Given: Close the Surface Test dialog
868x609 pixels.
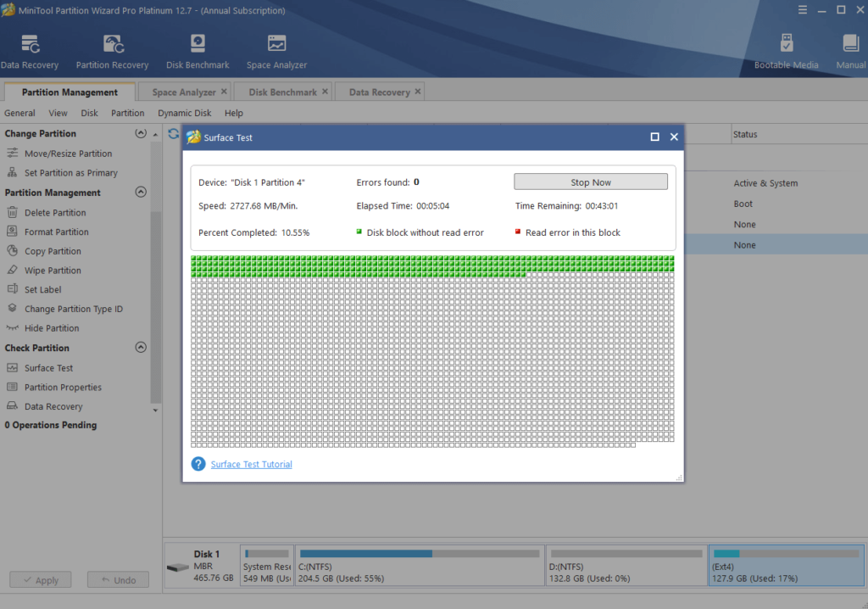Looking at the screenshot, I should 674,137.
